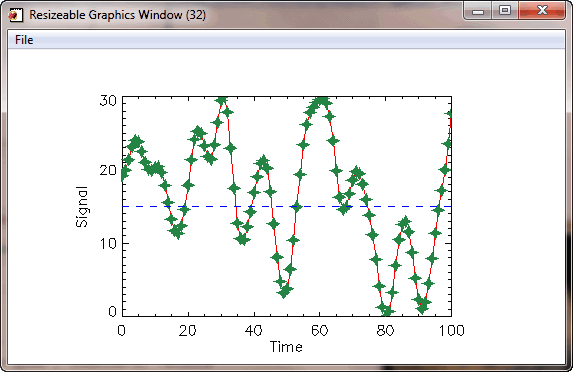Click the x-axis label '100'
Image resolution: width=573 pixels, height=372 pixels.
pyautogui.click(x=452, y=330)
